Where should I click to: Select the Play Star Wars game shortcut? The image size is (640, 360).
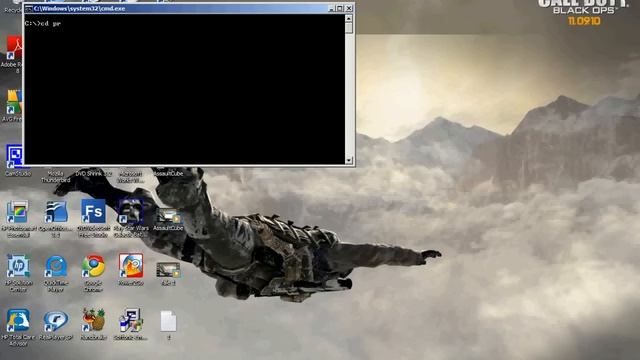(131, 211)
